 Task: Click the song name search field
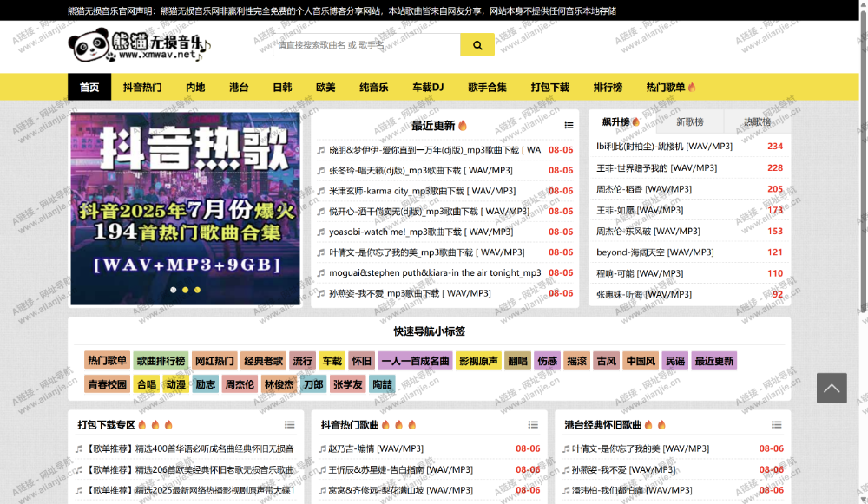366,45
